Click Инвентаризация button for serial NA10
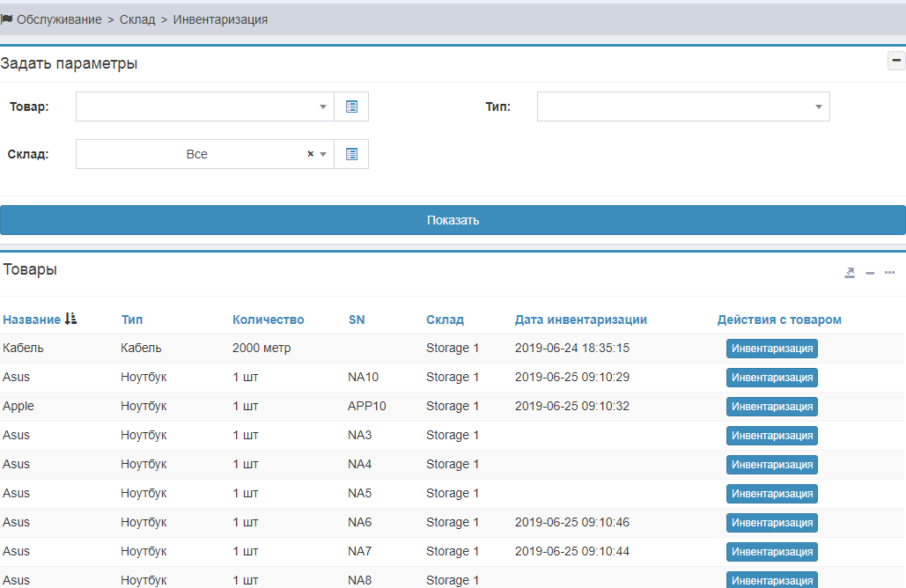This screenshot has width=906, height=588. pos(771,378)
